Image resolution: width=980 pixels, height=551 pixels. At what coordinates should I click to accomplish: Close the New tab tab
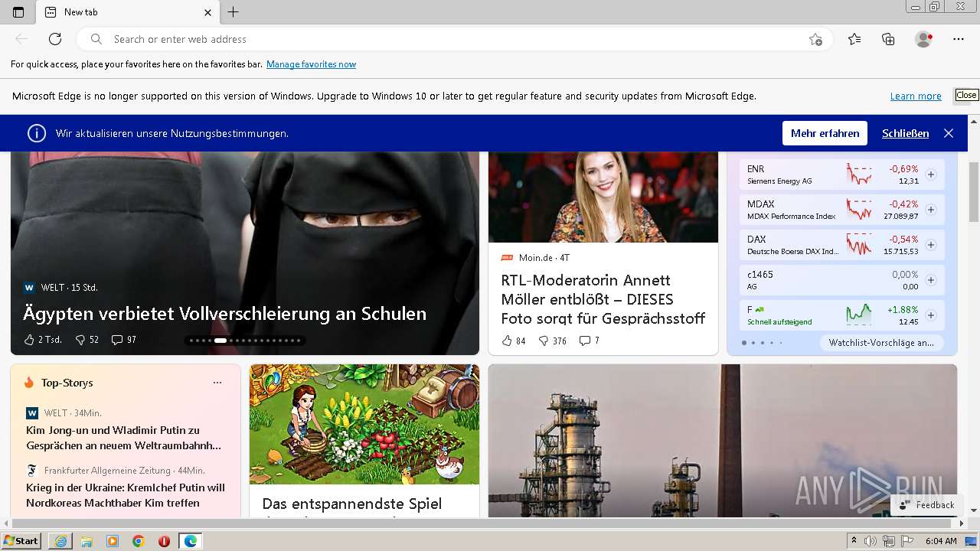208,12
